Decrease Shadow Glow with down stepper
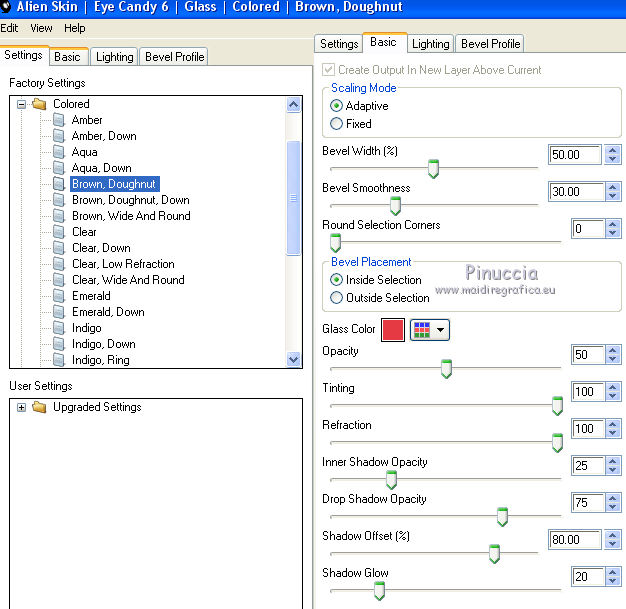The height and width of the screenshot is (609, 626). (613, 581)
